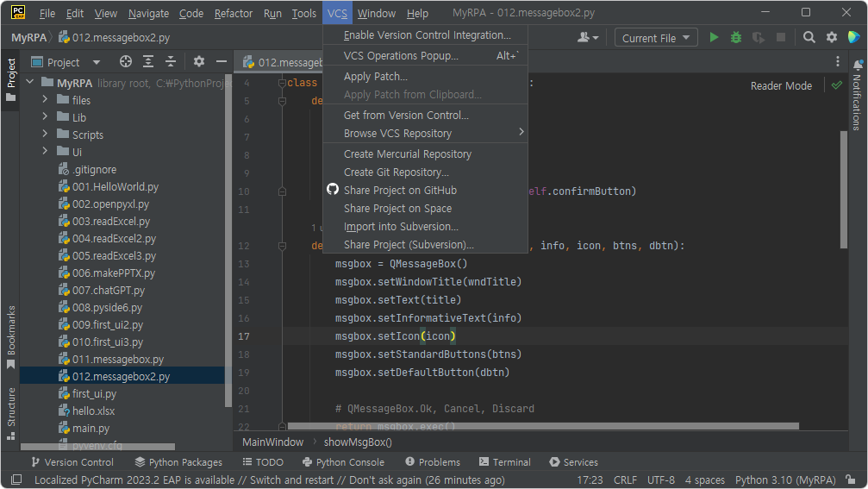Choose Create Git Repository
The image size is (868, 489).
(x=425, y=172)
